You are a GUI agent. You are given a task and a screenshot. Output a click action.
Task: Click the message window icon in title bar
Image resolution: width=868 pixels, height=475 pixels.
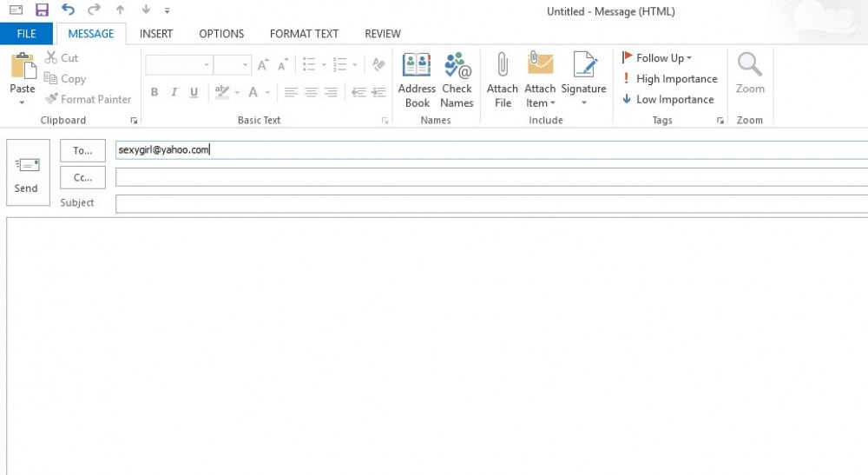point(16,10)
